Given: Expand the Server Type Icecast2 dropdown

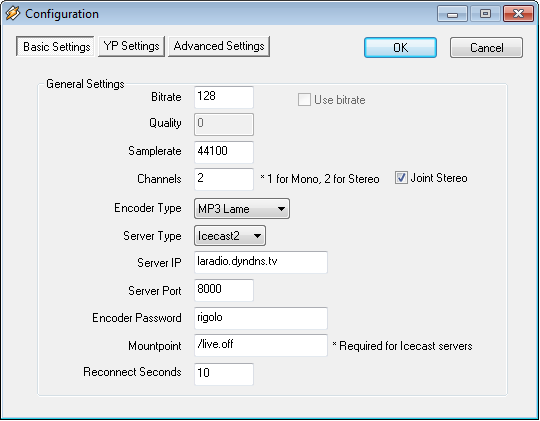Looking at the screenshot, I should coord(230,236).
